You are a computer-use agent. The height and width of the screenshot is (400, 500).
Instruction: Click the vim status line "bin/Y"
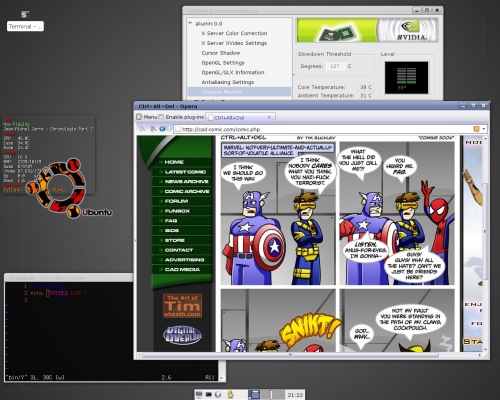[35, 377]
